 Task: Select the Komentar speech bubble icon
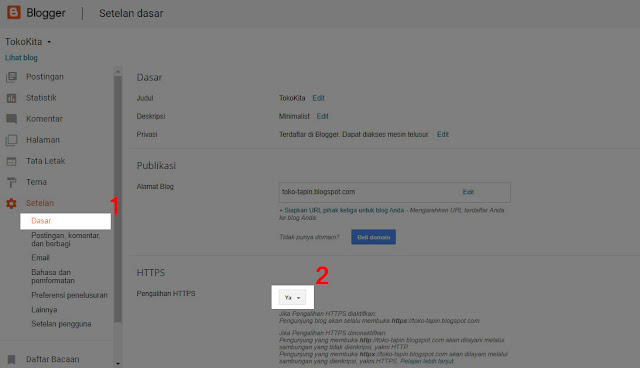(x=11, y=119)
